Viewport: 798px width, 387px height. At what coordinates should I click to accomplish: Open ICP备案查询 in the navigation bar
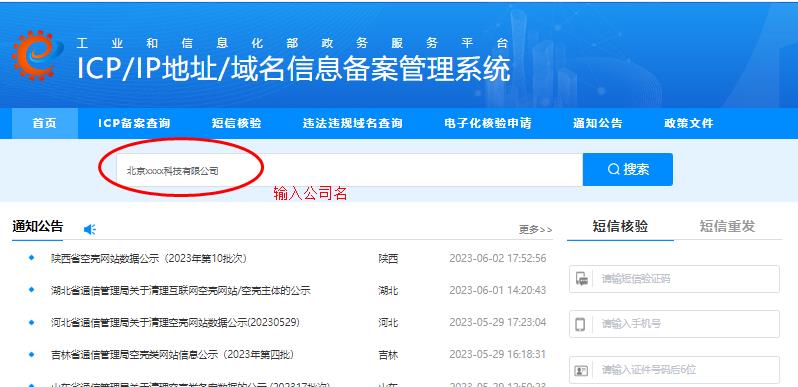(x=134, y=123)
